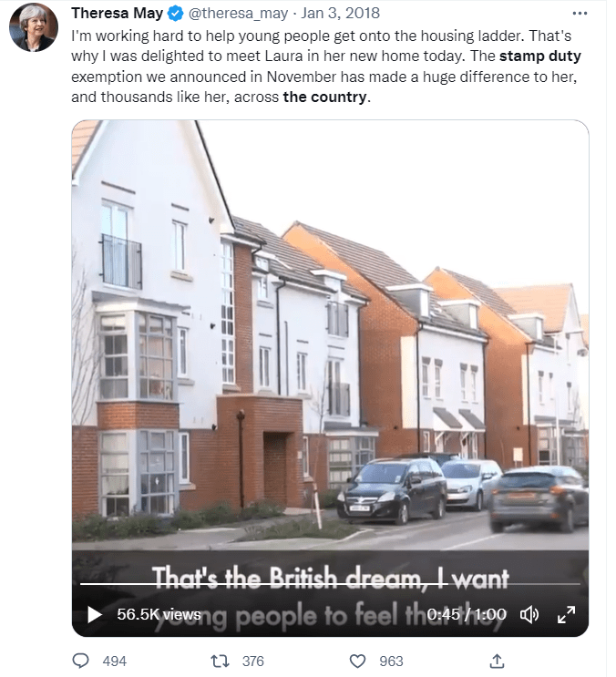Click the Jan 3, 2018 timestamp

click(340, 13)
